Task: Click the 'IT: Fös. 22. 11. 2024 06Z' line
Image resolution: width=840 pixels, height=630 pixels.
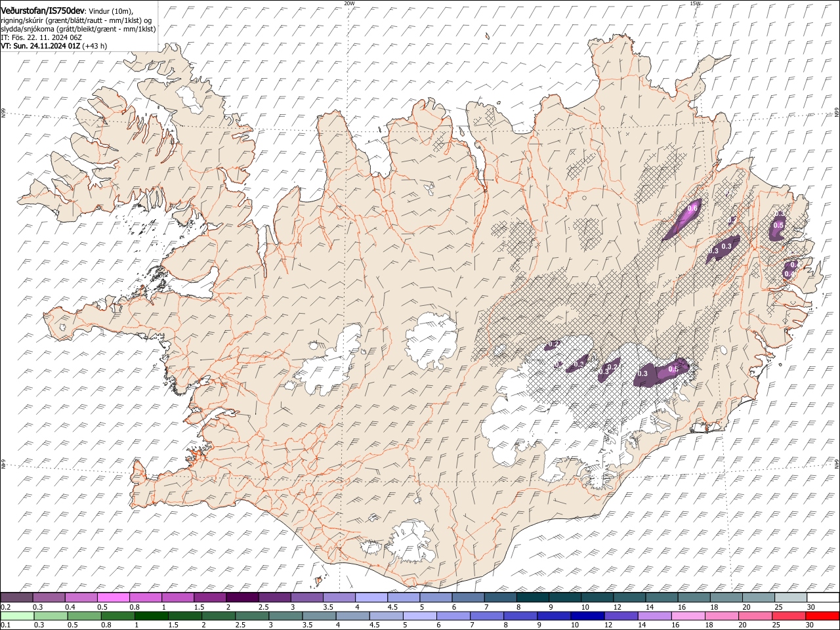Action: [x=41, y=37]
